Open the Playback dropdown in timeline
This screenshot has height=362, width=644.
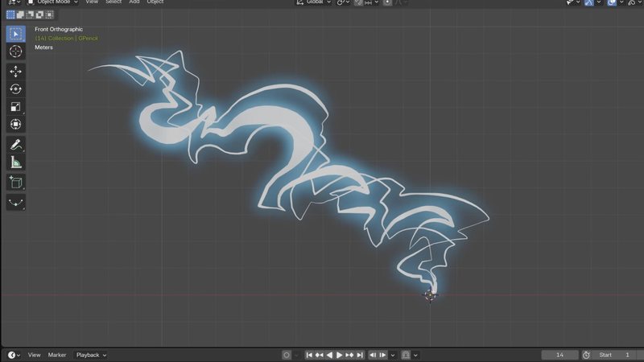pos(91,355)
